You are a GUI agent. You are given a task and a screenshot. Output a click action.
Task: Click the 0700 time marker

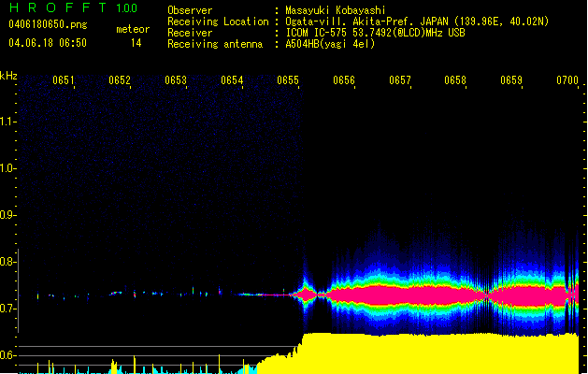coord(566,81)
